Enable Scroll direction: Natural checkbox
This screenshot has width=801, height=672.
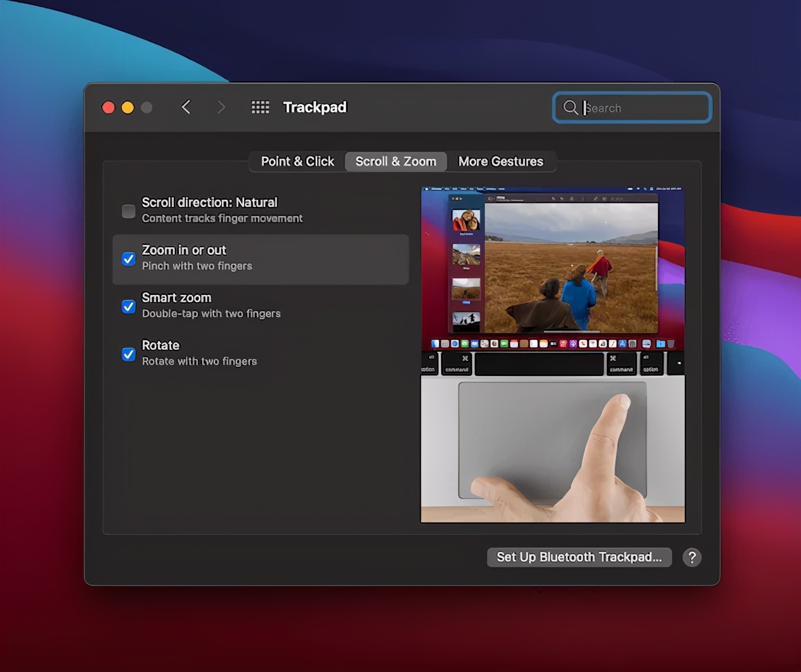point(129,211)
